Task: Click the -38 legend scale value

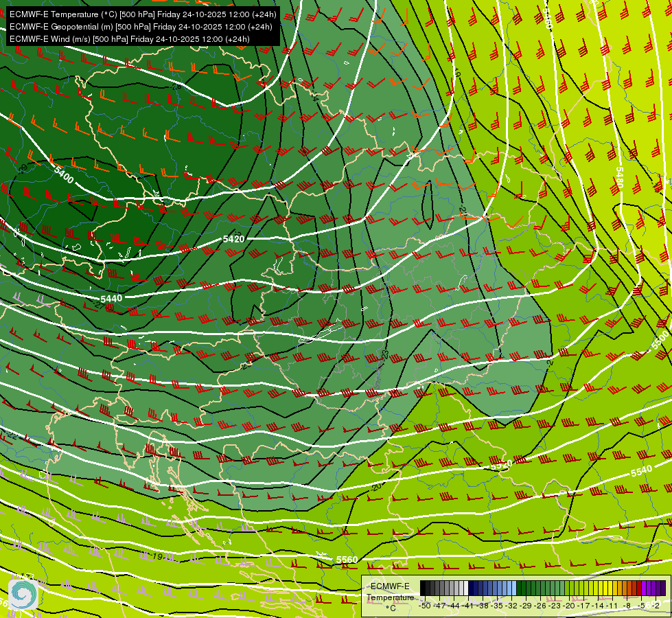Action: (482, 606)
